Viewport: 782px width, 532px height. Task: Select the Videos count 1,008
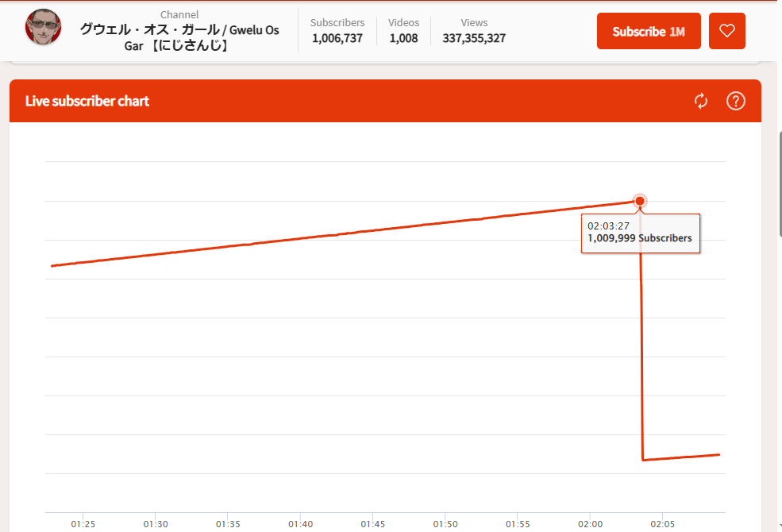coord(403,38)
